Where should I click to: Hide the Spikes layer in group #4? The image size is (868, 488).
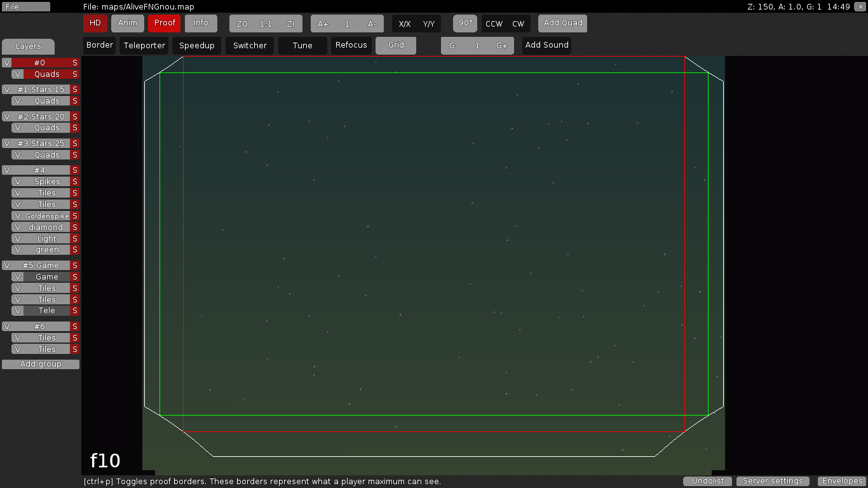point(17,181)
